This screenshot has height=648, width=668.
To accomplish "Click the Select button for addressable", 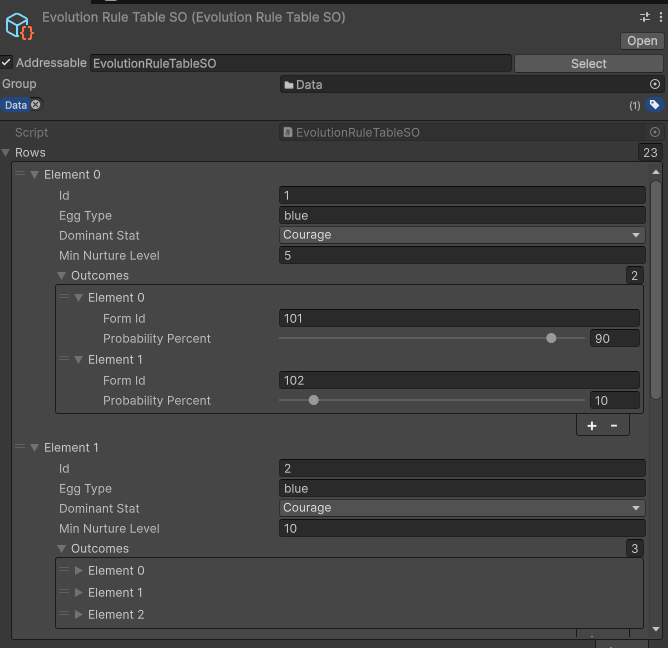I will pyautogui.click(x=589, y=63).
